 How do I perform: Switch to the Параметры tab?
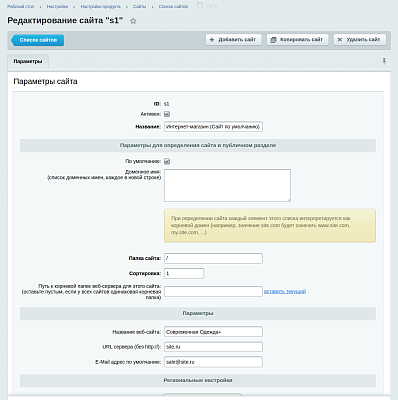click(x=28, y=61)
